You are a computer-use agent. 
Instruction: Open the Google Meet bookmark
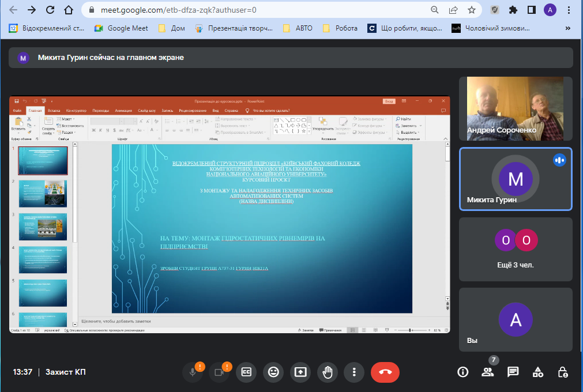tap(122, 28)
